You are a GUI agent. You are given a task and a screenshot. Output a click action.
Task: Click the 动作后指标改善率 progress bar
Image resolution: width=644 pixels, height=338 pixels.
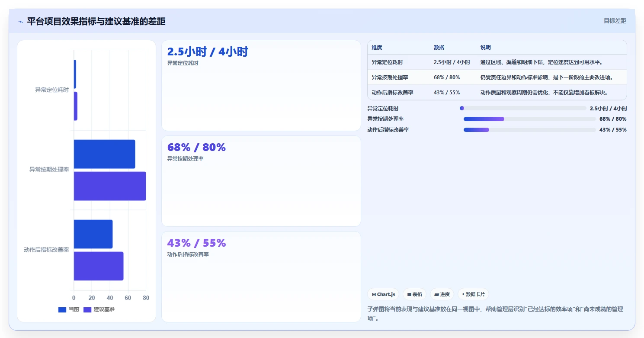(530, 130)
